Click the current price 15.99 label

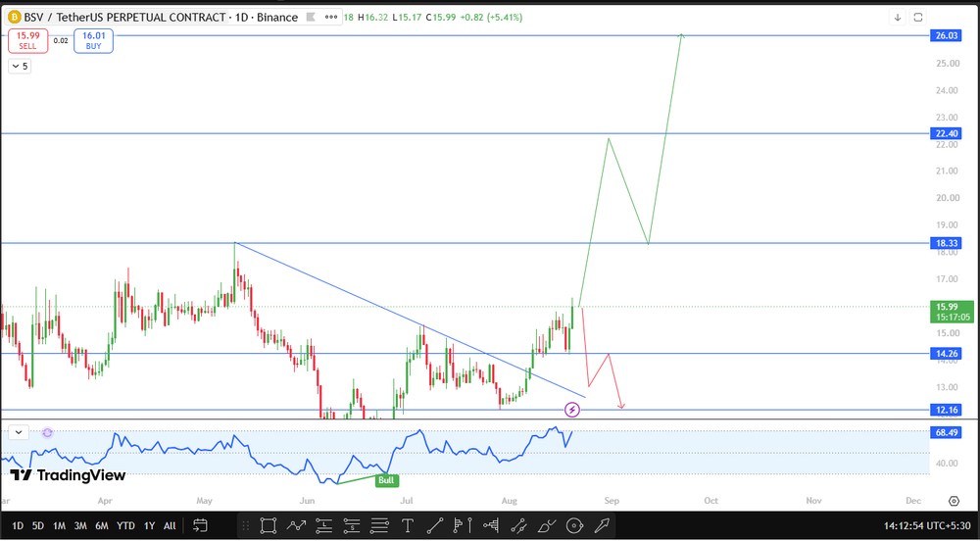[x=952, y=312]
